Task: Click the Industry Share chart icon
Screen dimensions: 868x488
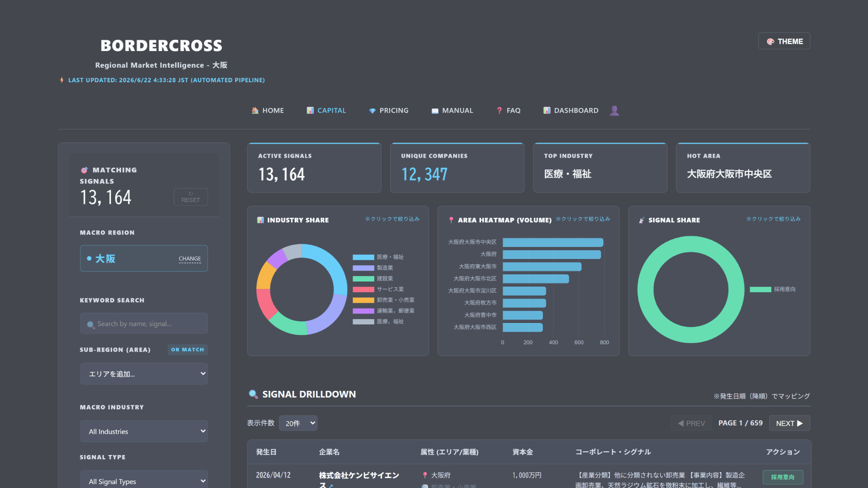Action: (x=260, y=220)
